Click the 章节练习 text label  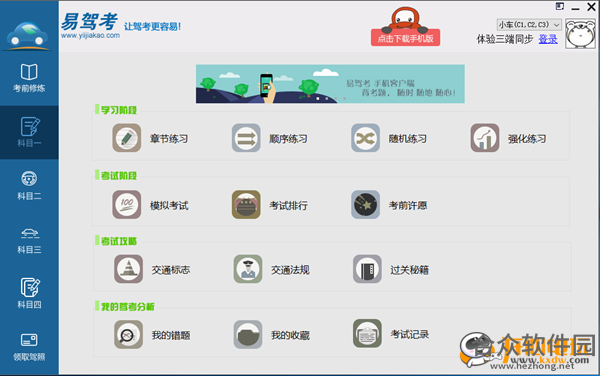click(169, 138)
